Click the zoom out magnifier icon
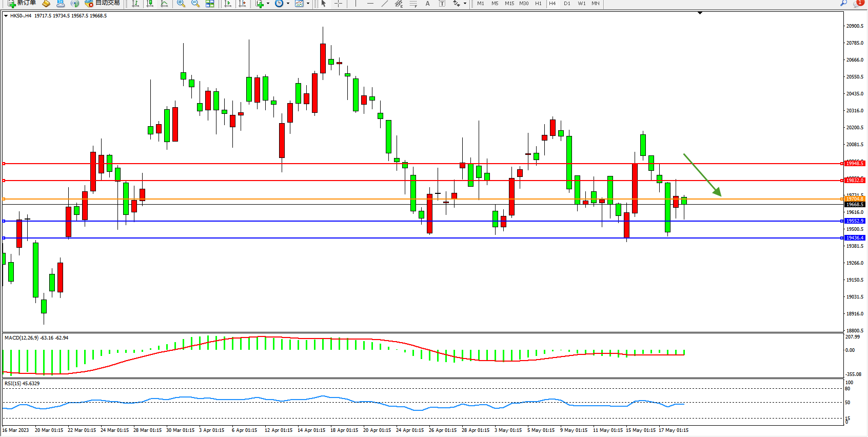The image size is (868, 437). 195,4
